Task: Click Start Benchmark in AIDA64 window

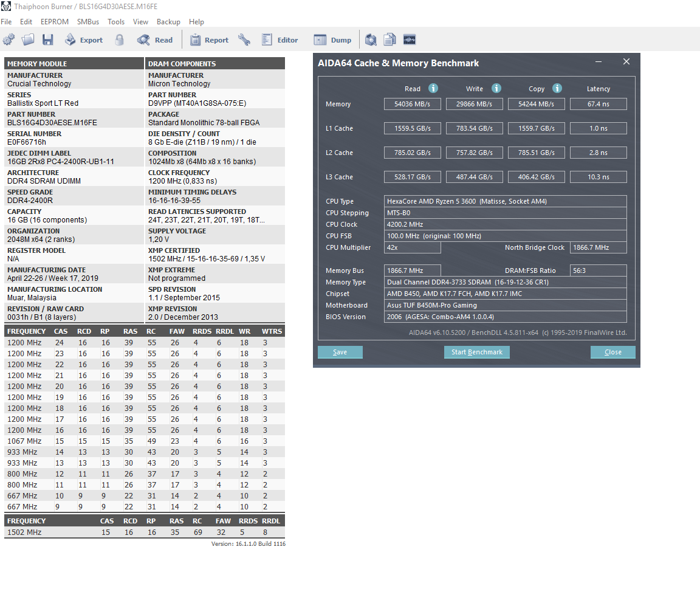Action: point(477,352)
